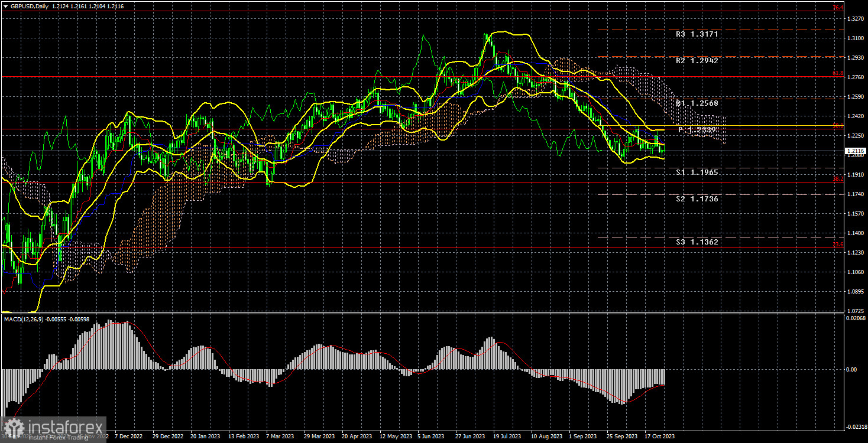Select the S3 1.1362 pivot label
This screenshot has height=443, width=868.
pos(697,242)
